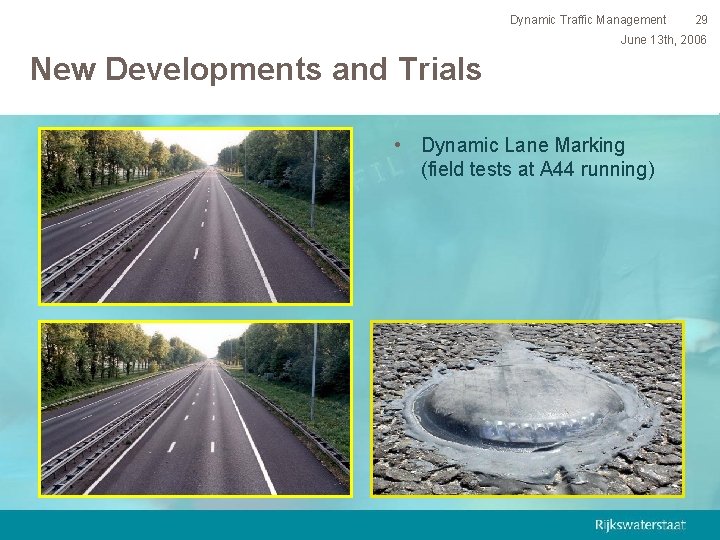Screen dimensions: 720x540
Task: Select the Dynamic Traffic Management header text
Action: 588,20
